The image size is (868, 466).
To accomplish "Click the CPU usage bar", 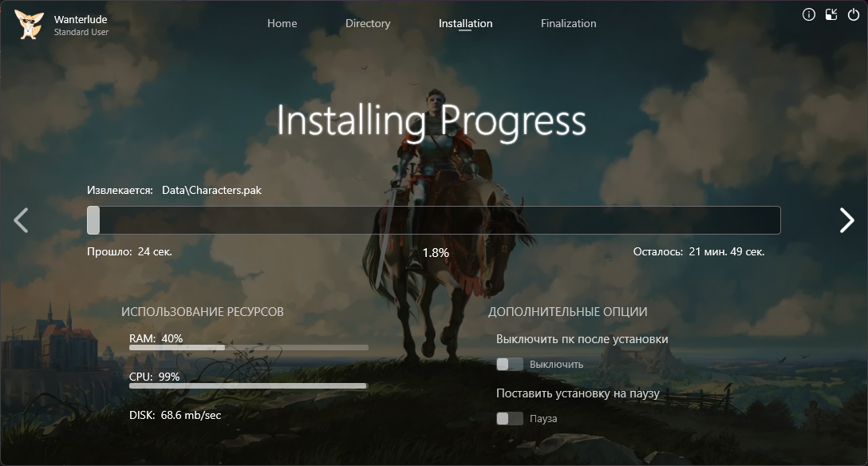I will (248, 386).
